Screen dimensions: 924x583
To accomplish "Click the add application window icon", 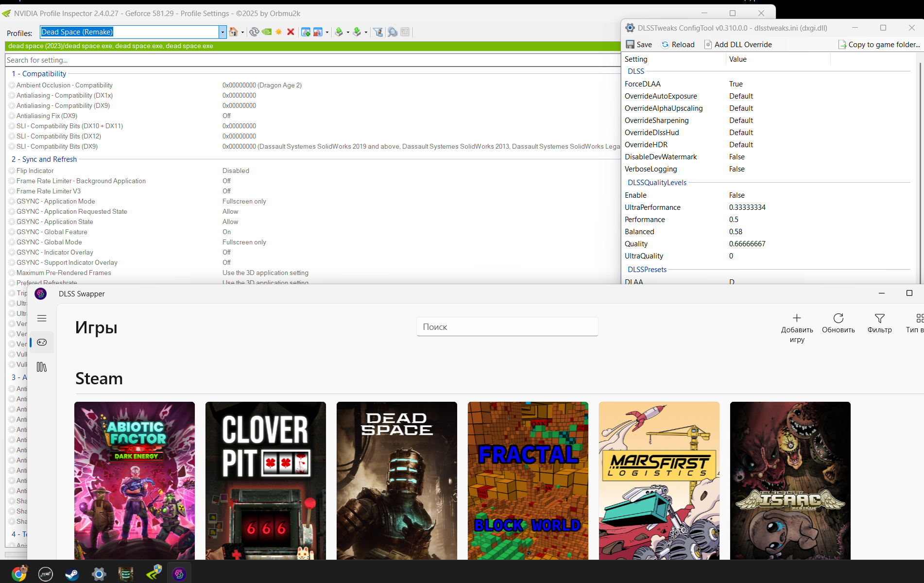I will pos(306,32).
